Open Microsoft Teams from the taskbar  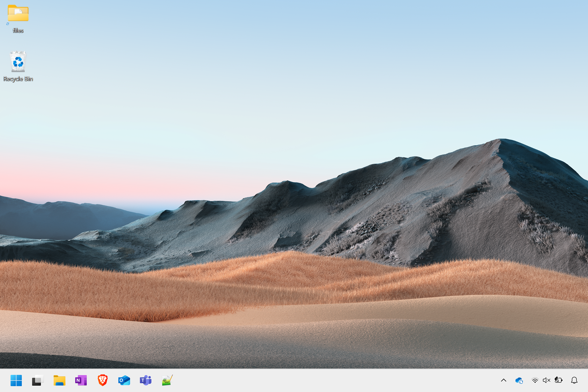146,380
